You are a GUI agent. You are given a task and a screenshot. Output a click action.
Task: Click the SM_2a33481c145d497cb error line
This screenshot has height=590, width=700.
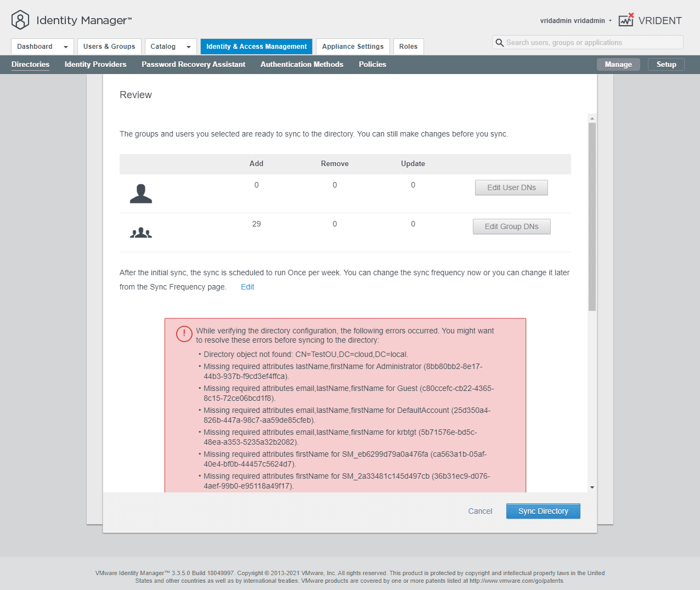point(347,481)
